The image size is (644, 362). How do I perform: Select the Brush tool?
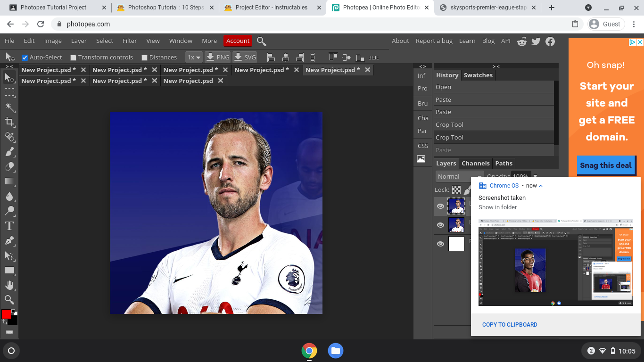(9, 152)
